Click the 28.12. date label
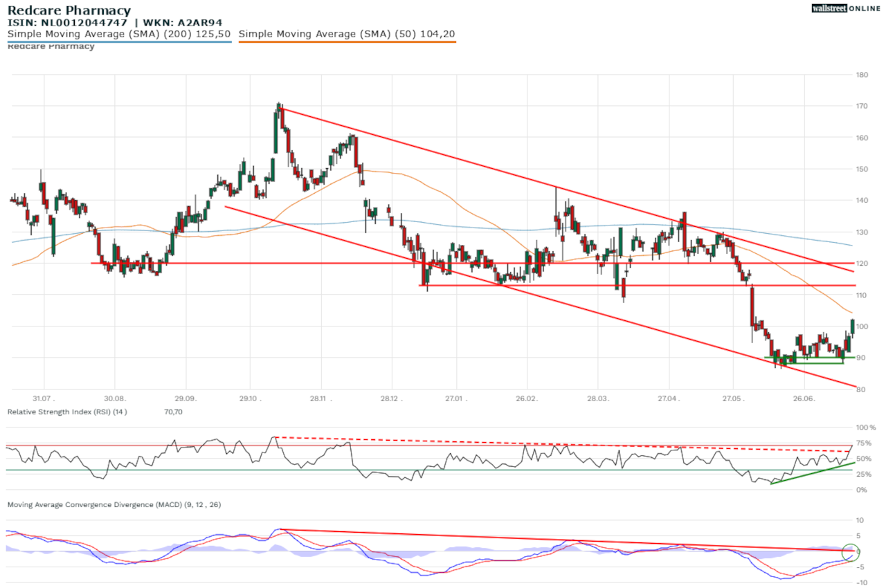The image size is (886, 588). (x=392, y=398)
